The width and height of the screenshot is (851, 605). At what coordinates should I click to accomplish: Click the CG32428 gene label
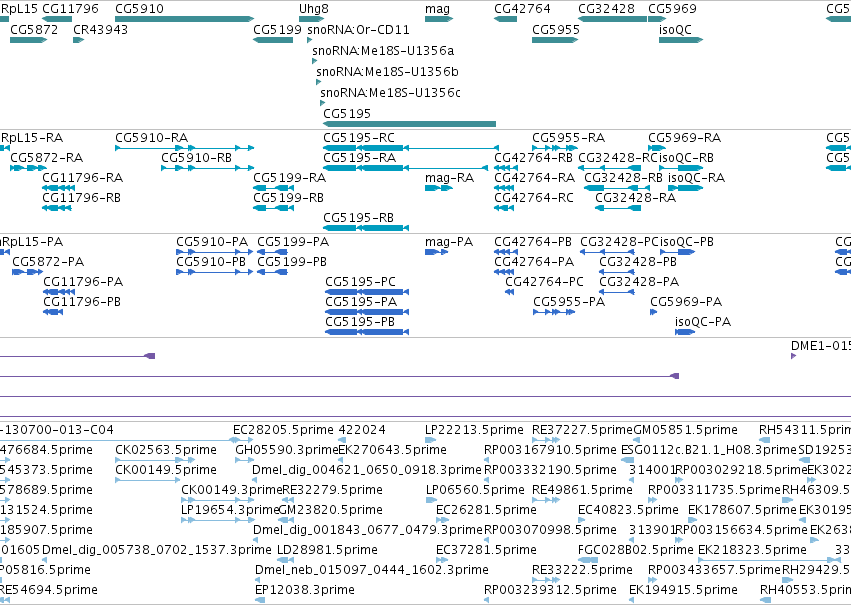tap(606, 9)
